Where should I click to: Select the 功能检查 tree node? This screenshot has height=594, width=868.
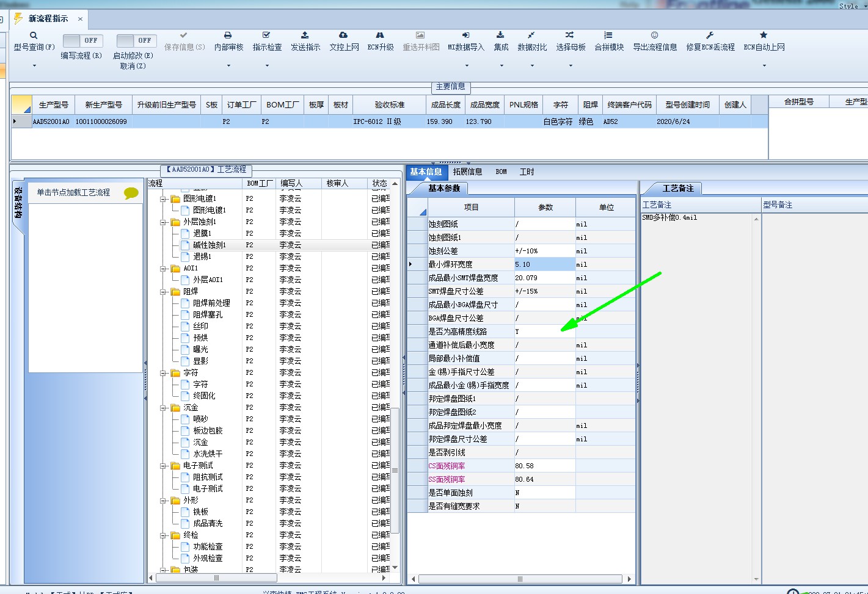pos(208,547)
